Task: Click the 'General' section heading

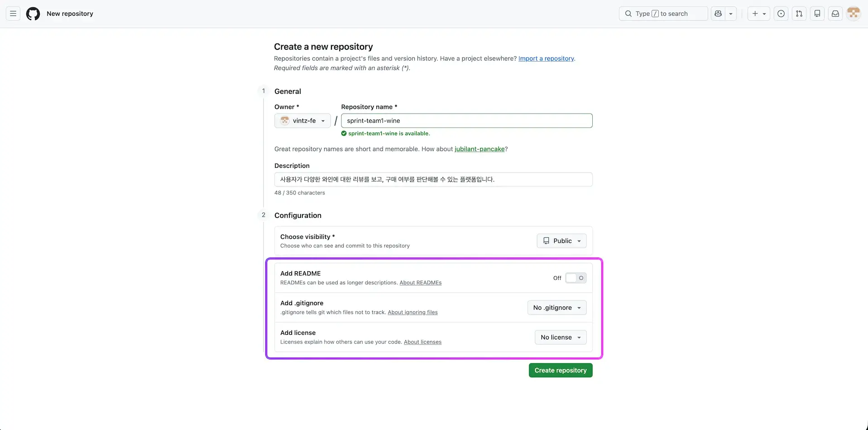Action: click(x=288, y=91)
